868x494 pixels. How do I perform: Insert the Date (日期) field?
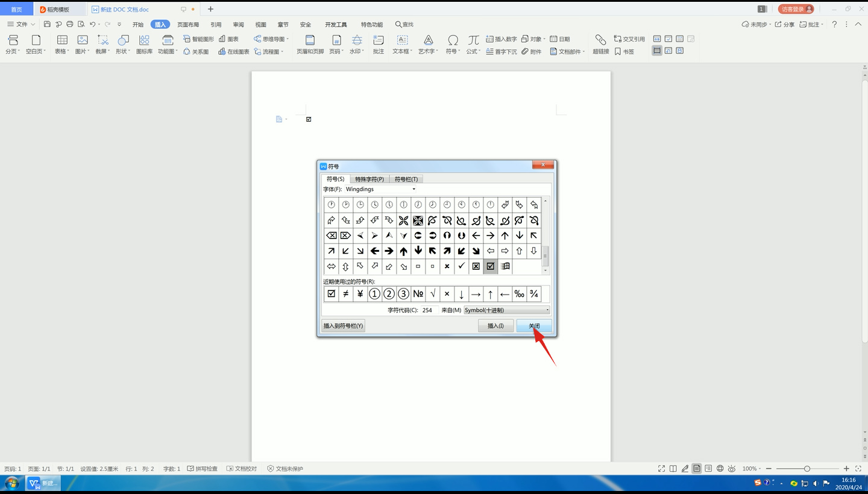[x=559, y=39]
